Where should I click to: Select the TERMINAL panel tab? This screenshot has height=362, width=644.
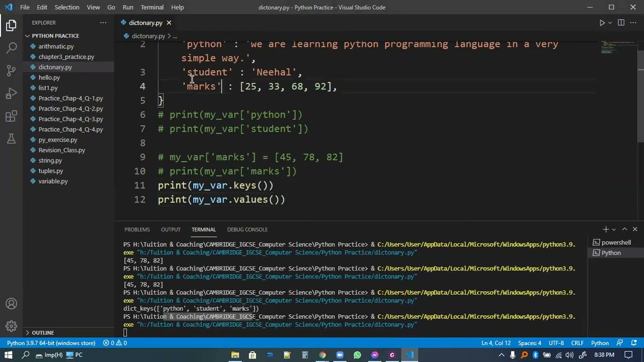click(203, 229)
